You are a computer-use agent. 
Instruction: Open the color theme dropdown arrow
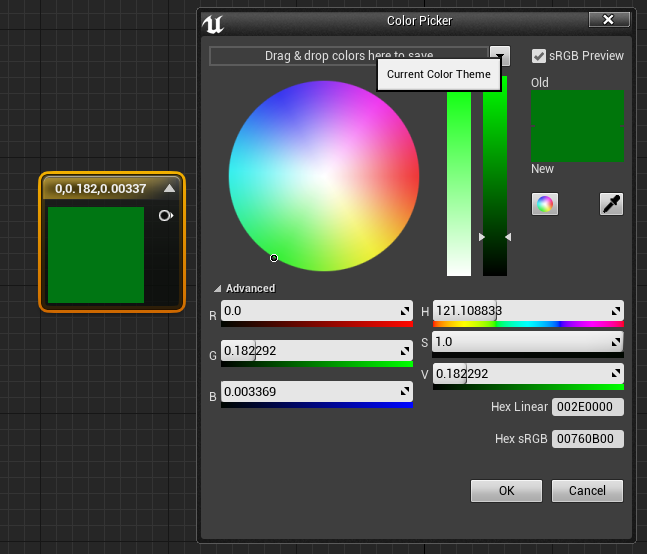click(500, 55)
